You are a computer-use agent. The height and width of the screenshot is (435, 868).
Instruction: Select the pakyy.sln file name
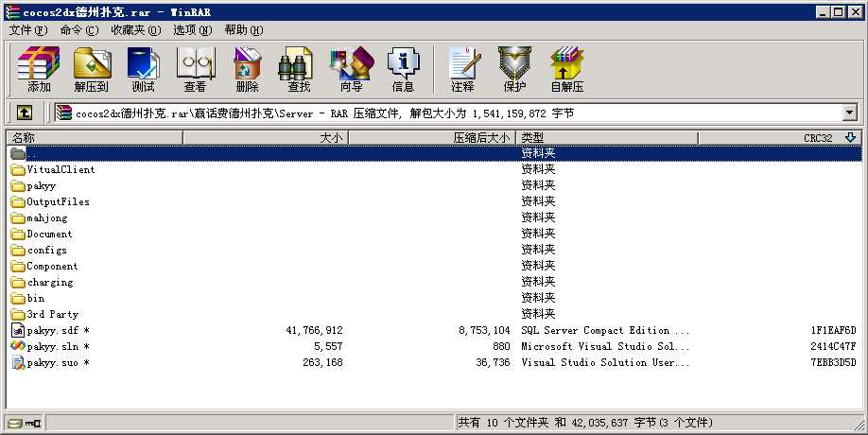coord(58,346)
